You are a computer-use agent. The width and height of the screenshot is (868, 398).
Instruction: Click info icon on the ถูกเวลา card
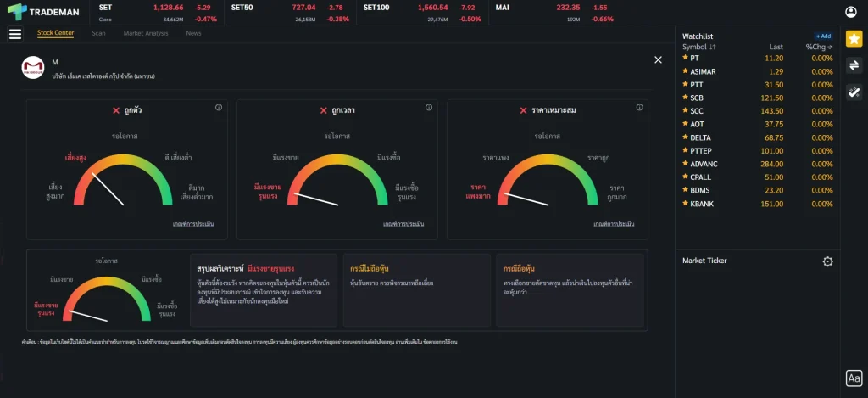point(428,108)
